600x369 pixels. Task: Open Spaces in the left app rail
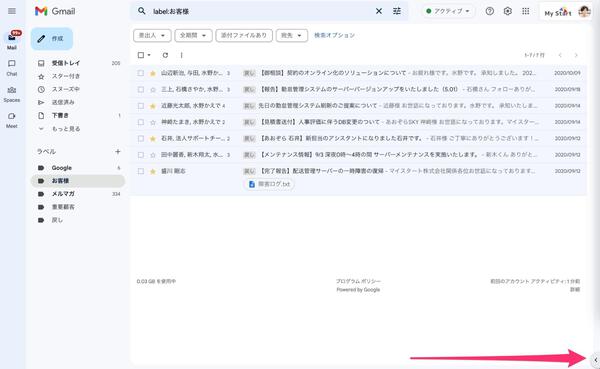[12, 94]
